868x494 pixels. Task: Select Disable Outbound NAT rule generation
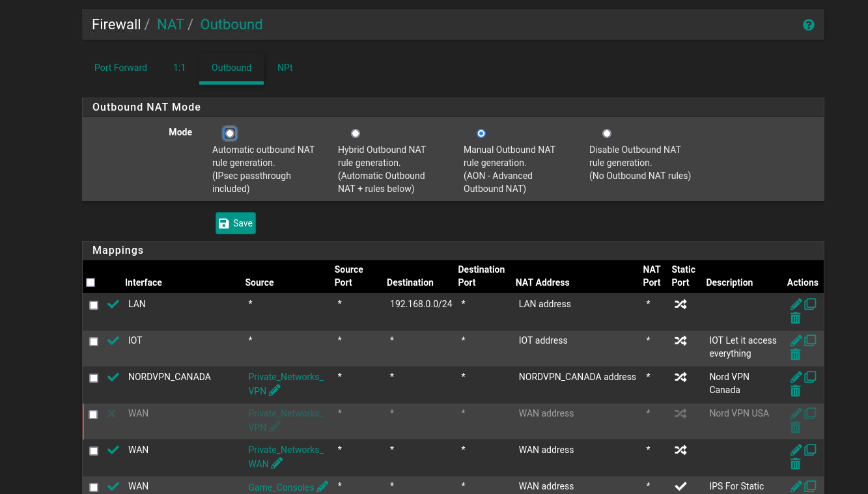click(607, 133)
